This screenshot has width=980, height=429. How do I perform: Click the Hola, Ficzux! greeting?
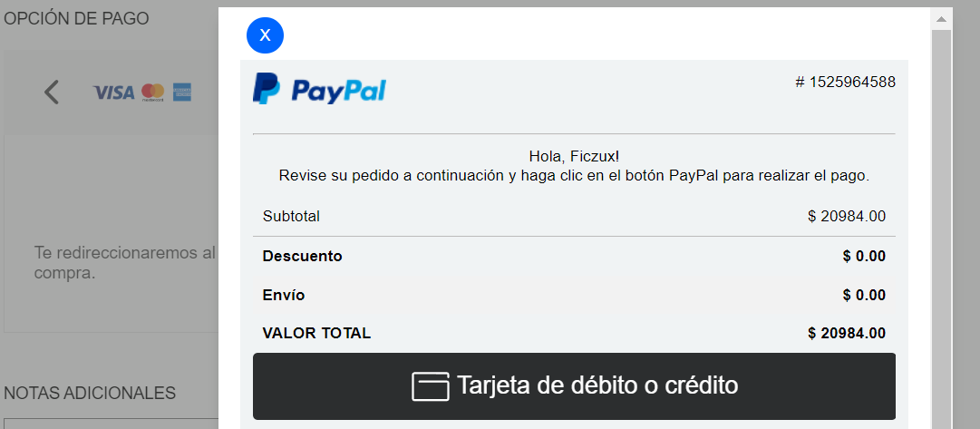574,156
